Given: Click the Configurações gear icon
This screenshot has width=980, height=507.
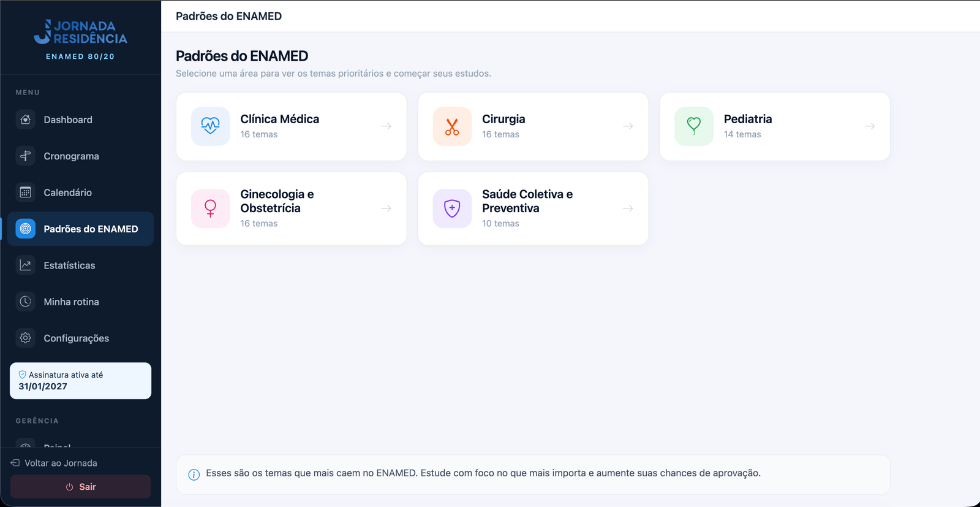Looking at the screenshot, I should 25,338.
